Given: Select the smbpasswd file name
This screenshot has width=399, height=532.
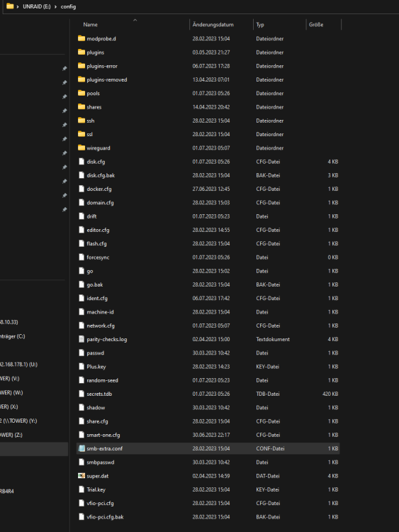Looking at the screenshot, I should (x=101, y=462).
